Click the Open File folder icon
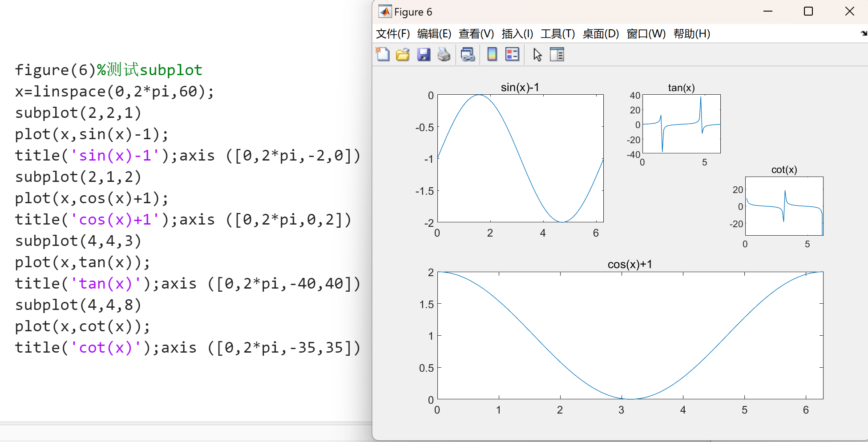868x442 pixels. [x=403, y=54]
